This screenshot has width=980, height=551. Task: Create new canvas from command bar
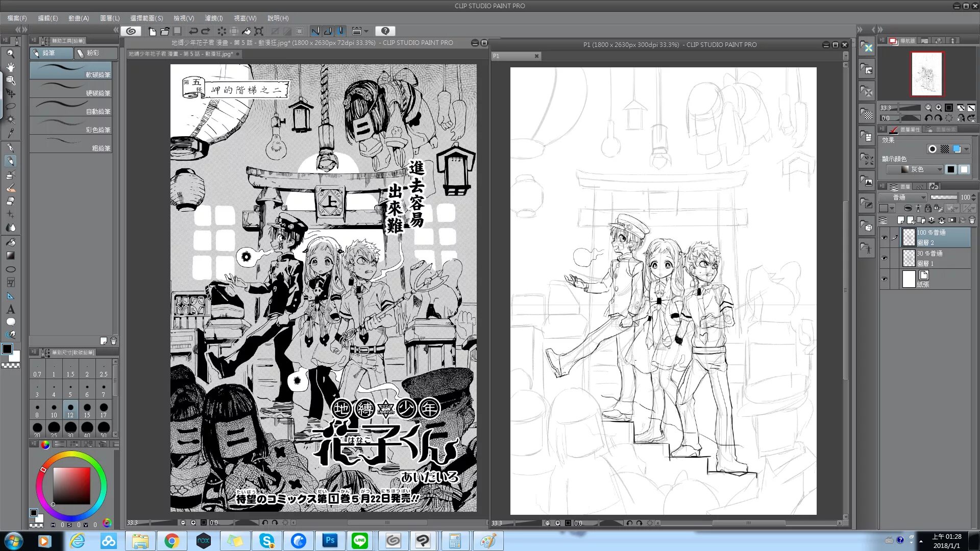pyautogui.click(x=152, y=31)
